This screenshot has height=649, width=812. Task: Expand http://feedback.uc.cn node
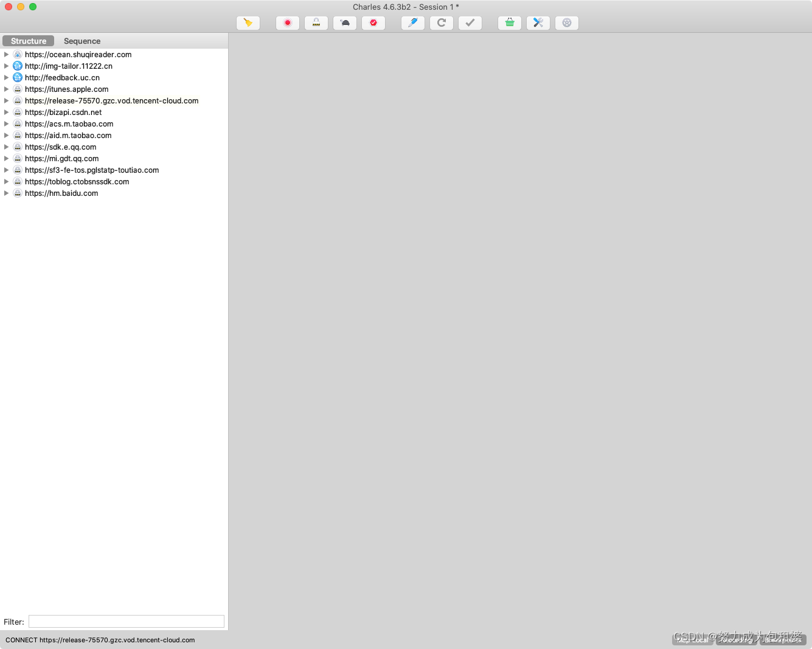tap(7, 77)
